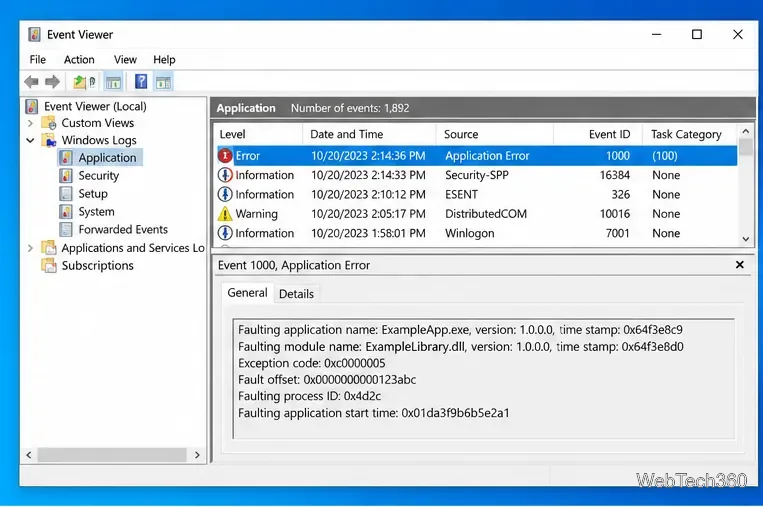Click the red Error level icon
The image size is (763, 507).
click(x=225, y=156)
